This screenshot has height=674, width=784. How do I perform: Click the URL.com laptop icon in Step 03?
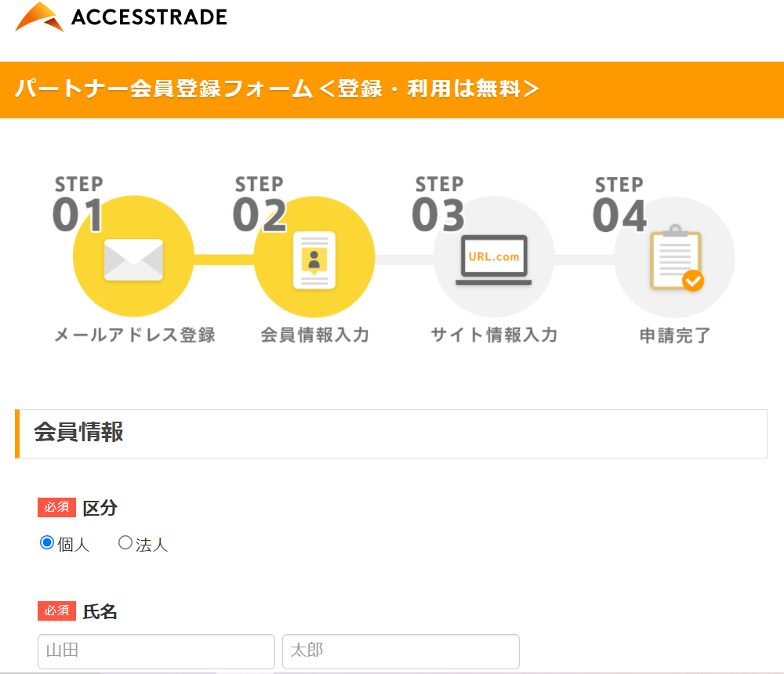tap(493, 260)
